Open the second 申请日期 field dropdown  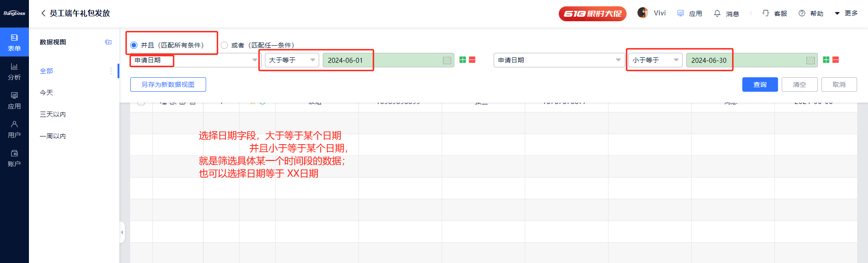pos(559,60)
